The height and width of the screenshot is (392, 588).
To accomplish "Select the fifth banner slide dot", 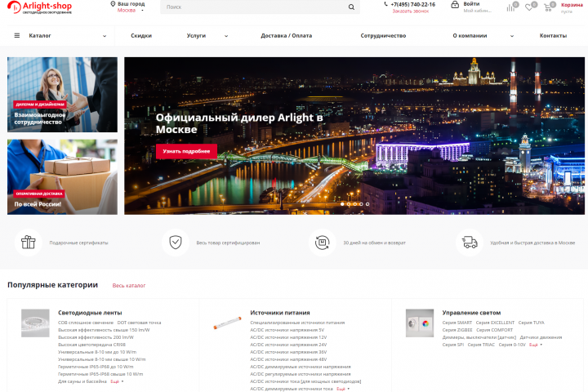I will (x=367, y=204).
